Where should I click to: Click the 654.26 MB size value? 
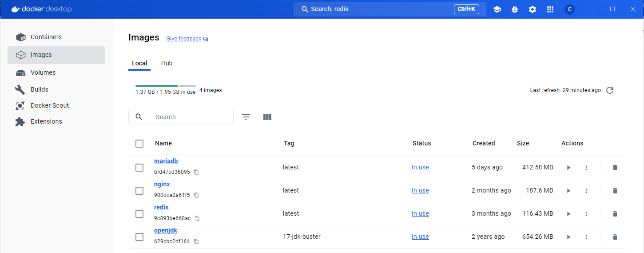coord(538,237)
